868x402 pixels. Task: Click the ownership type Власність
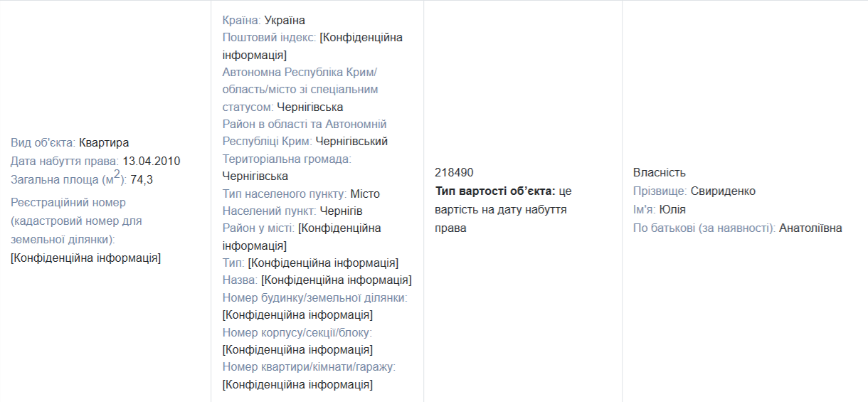coord(659,173)
